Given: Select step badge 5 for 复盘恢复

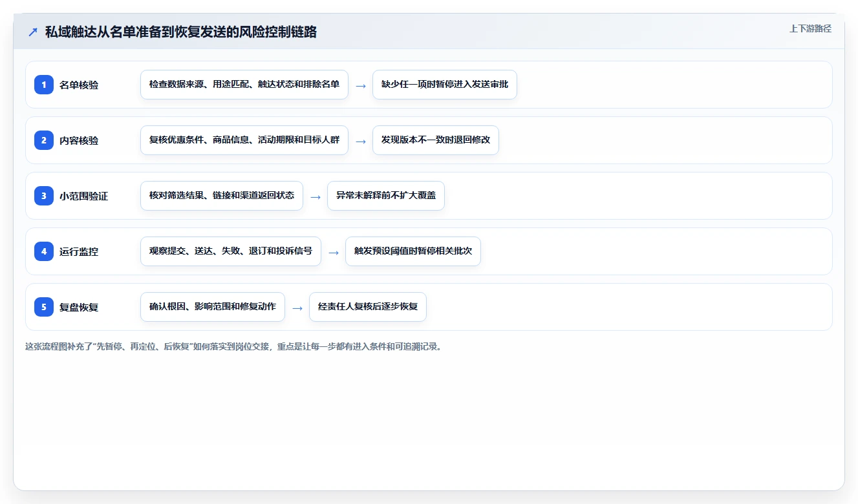Looking at the screenshot, I should (44, 307).
